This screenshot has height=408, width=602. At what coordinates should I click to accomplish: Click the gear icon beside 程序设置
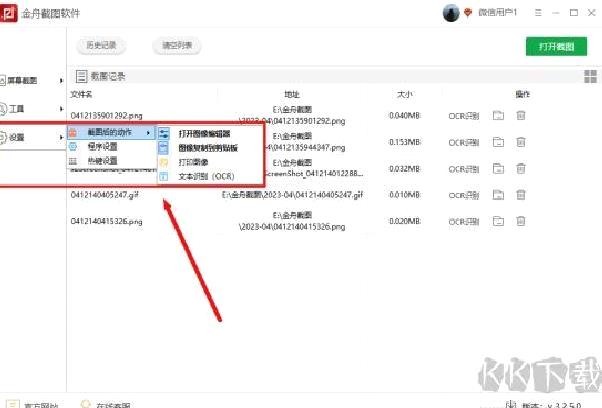point(73,146)
